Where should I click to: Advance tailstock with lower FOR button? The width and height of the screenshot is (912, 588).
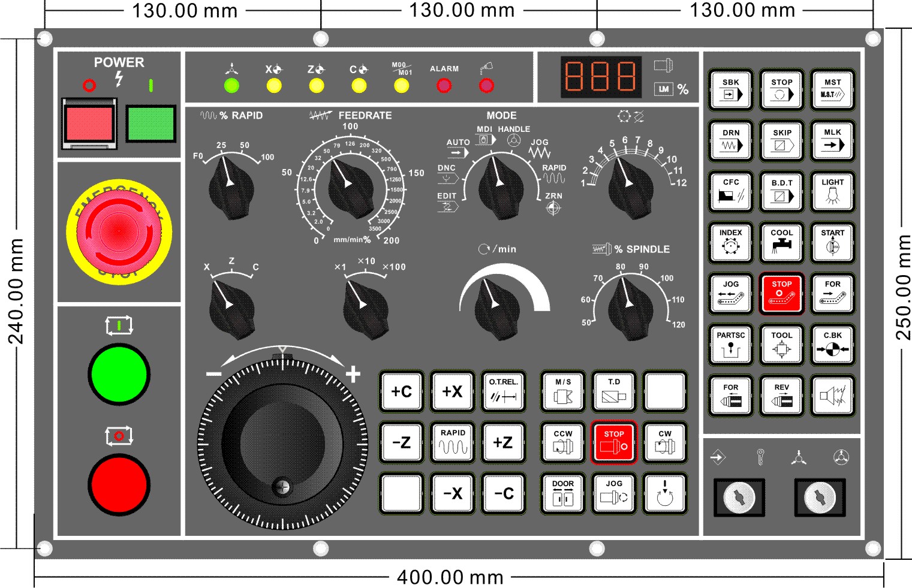730,396
